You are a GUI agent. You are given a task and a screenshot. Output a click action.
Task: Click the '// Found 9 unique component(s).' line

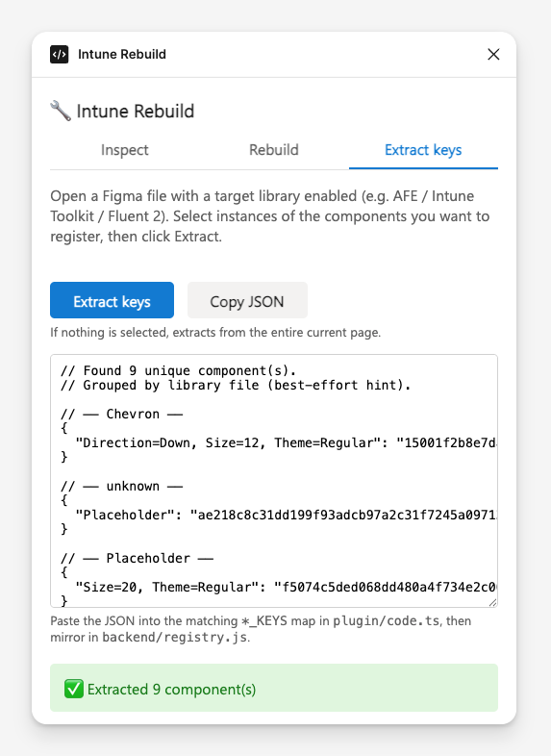(178, 370)
